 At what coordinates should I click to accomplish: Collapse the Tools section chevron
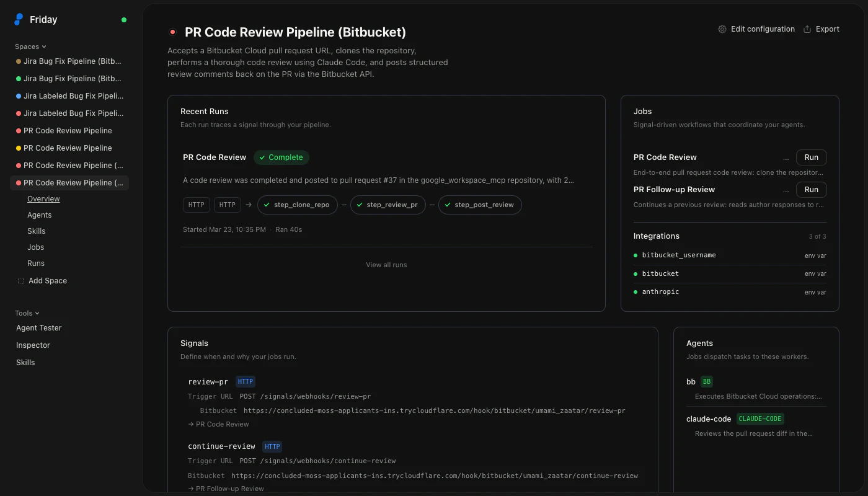pyautogui.click(x=37, y=313)
